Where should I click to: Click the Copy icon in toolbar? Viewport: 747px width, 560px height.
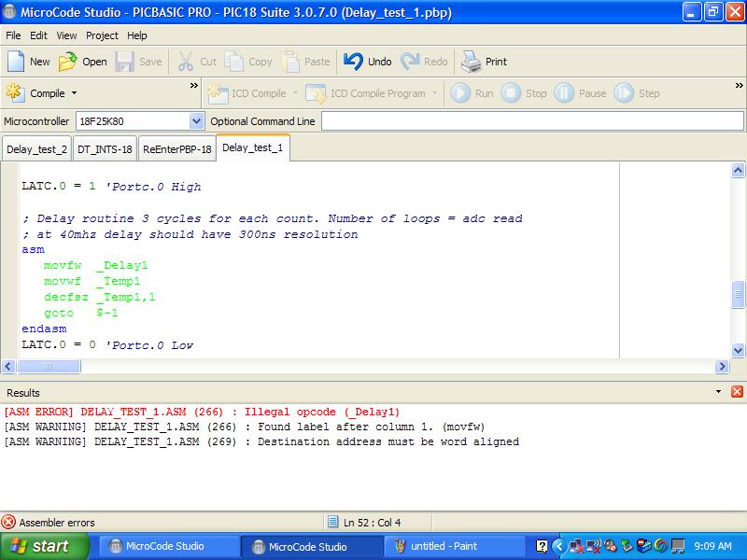click(x=234, y=62)
